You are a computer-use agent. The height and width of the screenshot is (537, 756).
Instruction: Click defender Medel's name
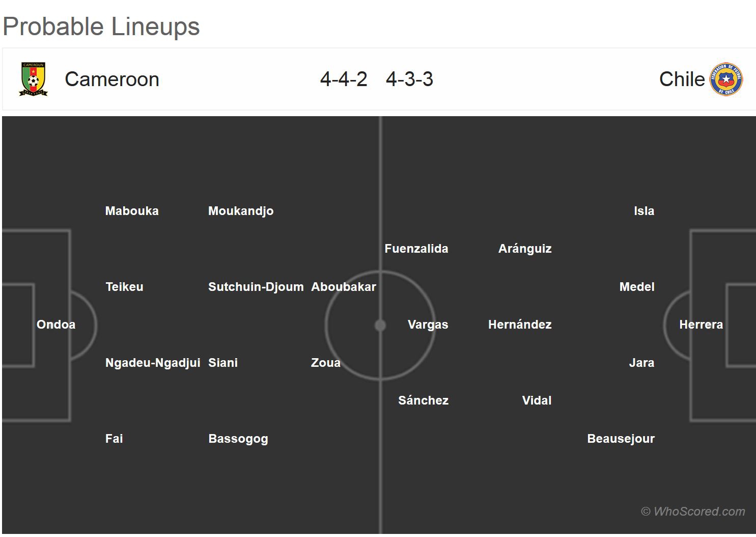637,287
